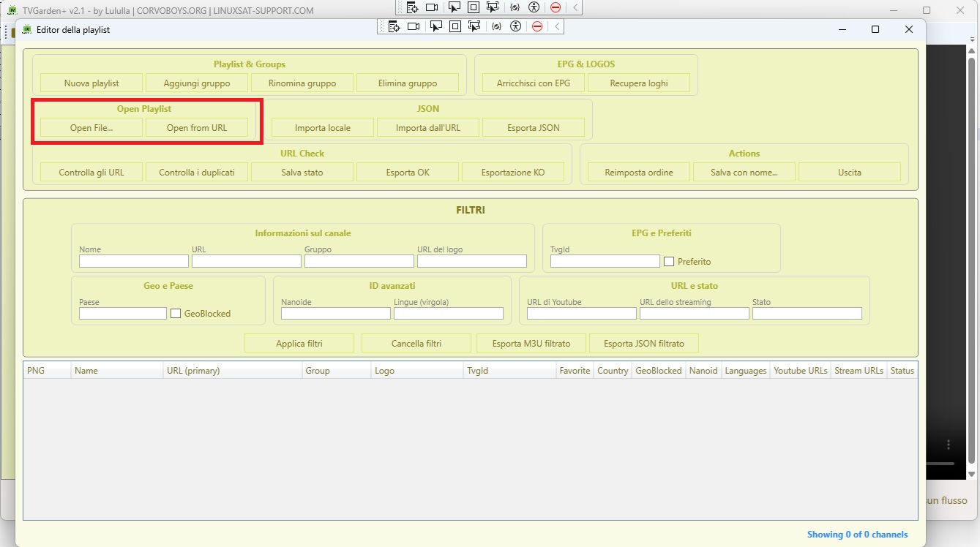Tick the GeoBlocked filter checkbox
This screenshot has width=980, height=547.
click(176, 313)
